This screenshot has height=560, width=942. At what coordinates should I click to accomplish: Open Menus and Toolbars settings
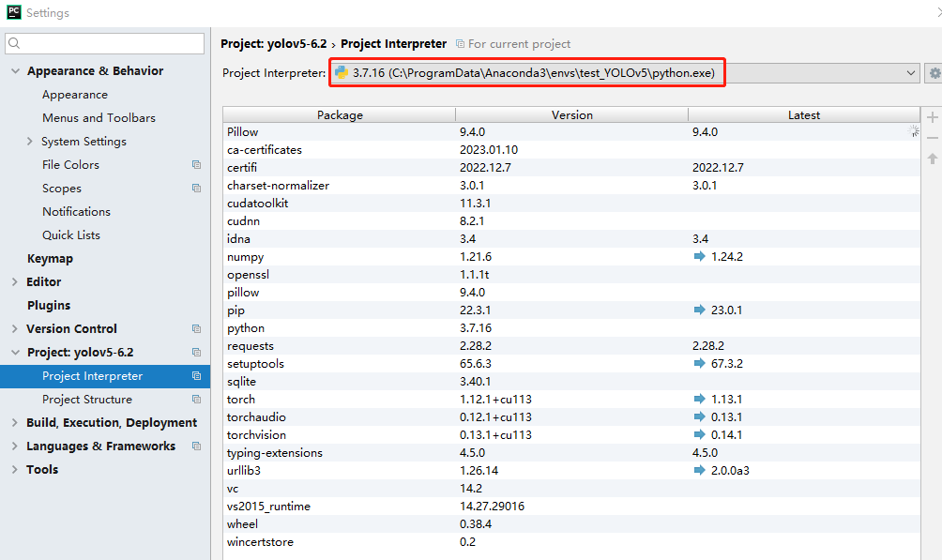click(99, 118)
